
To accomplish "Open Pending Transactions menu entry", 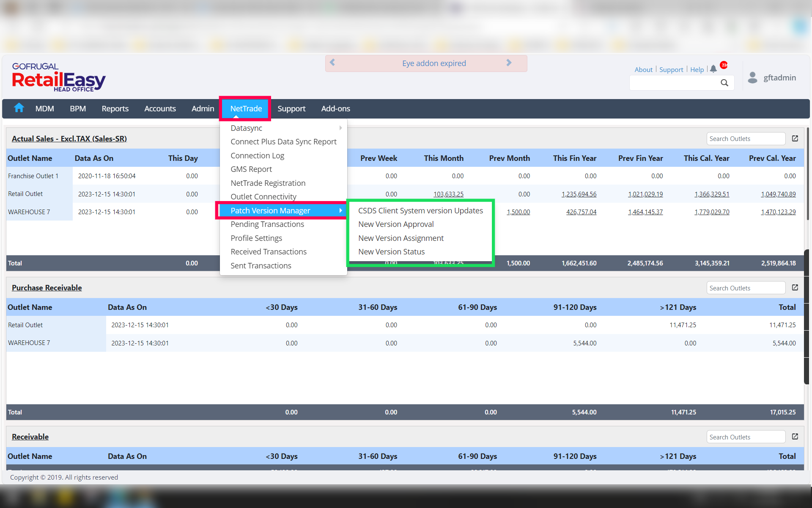I will pos(267,224).
